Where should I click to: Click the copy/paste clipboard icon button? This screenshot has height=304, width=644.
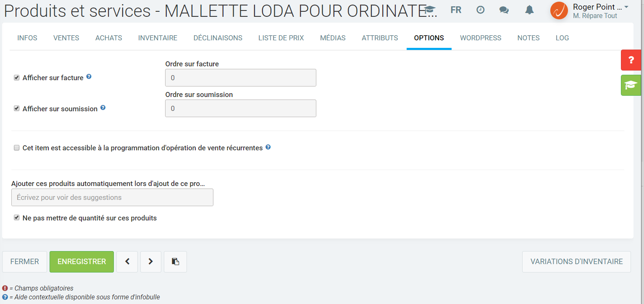pyautogui.click(x=175, y=262)
